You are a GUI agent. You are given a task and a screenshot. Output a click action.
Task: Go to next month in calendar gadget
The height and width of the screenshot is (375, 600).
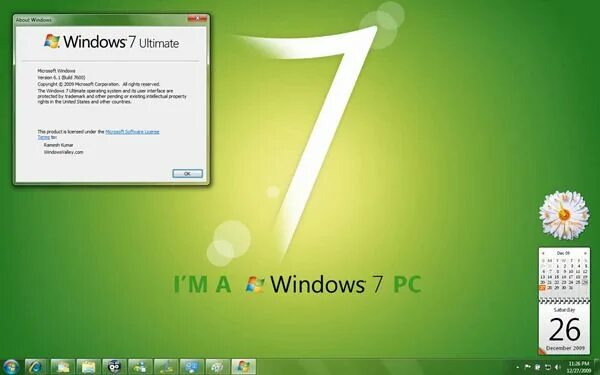585,253
